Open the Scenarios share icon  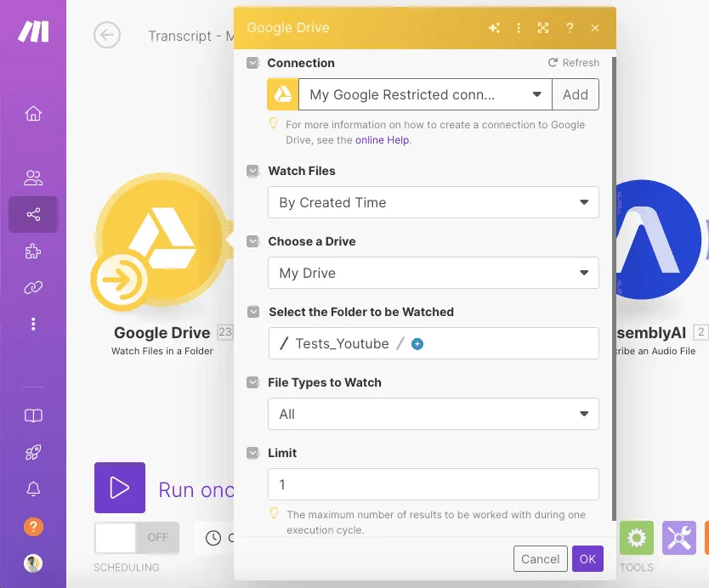pyautogui.click(x=33, y=214)
